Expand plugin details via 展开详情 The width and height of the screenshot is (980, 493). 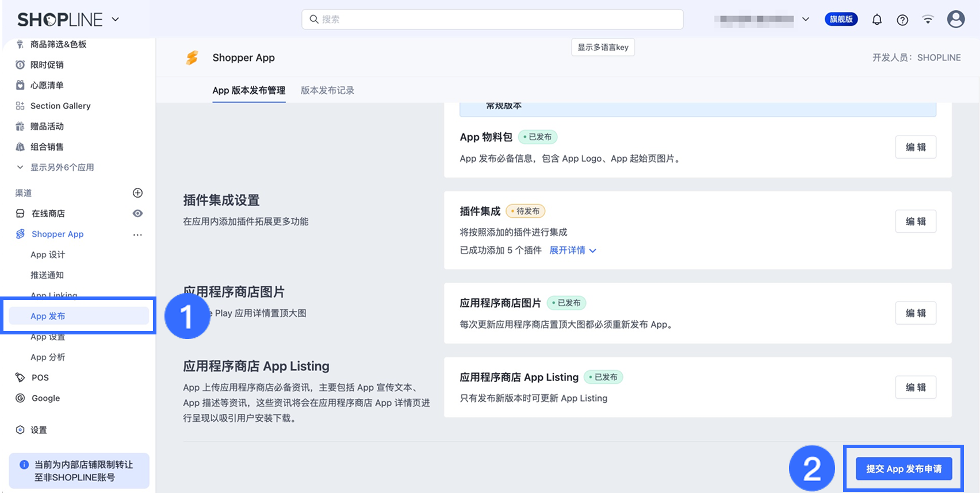pos(572,251)
